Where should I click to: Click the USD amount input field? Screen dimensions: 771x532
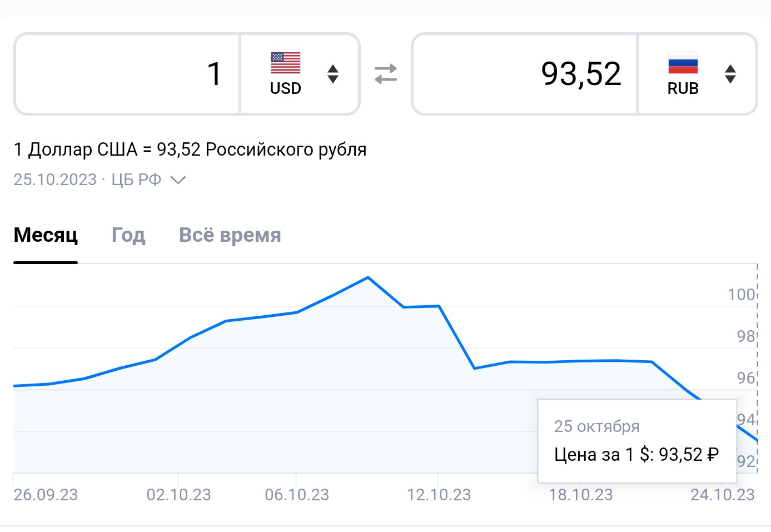click(x=128, y=74)
